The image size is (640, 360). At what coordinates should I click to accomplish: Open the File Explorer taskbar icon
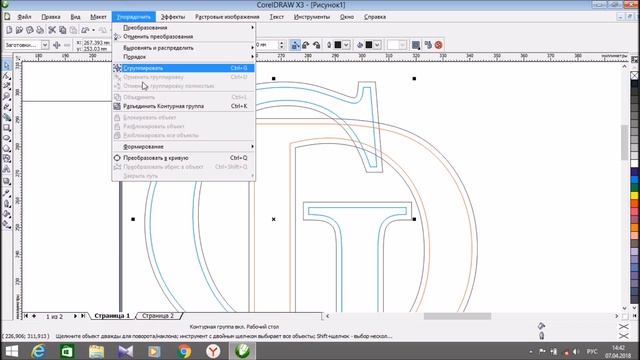tap(96, 351)
